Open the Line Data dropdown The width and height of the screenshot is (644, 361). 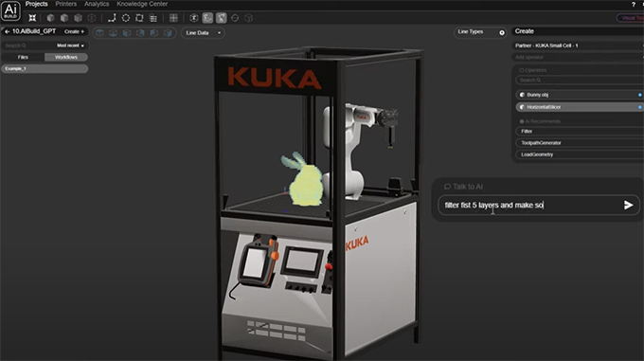tap(203, 33)
